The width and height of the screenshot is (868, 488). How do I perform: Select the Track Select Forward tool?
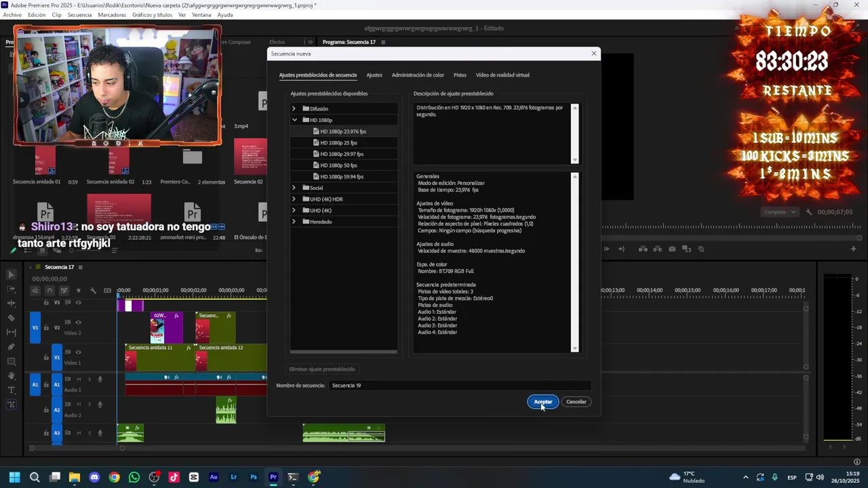pos(11,289)
